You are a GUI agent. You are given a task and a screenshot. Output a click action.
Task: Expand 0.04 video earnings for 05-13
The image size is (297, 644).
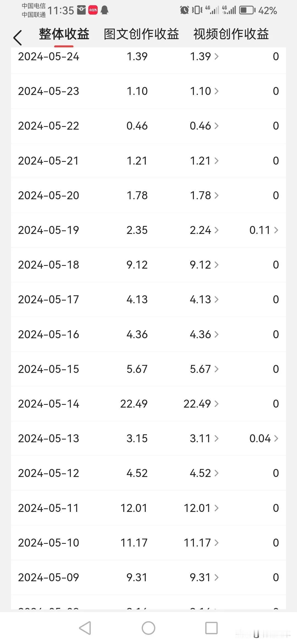(264, 438)
